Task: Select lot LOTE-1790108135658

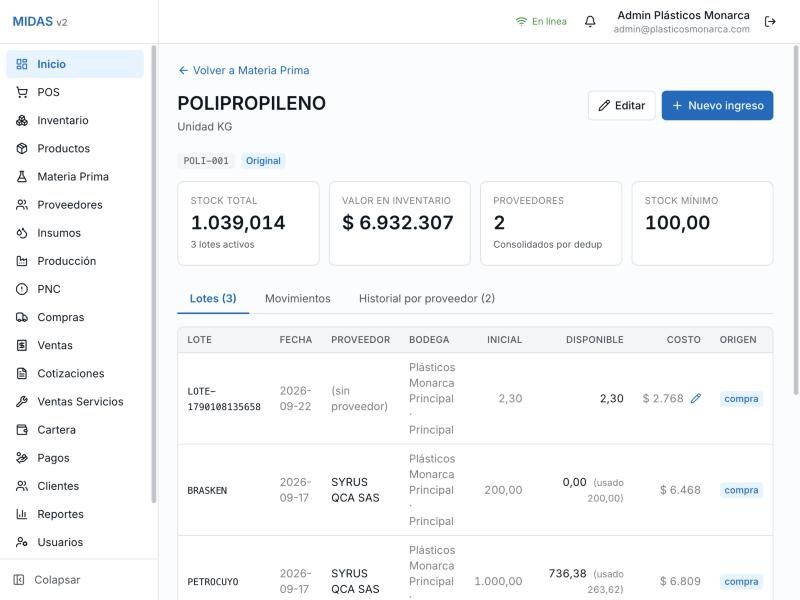Action: pos(224,399)
